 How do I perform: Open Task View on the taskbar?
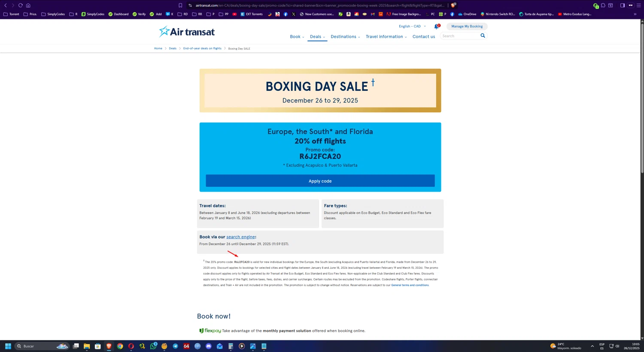tap(76, 346)
